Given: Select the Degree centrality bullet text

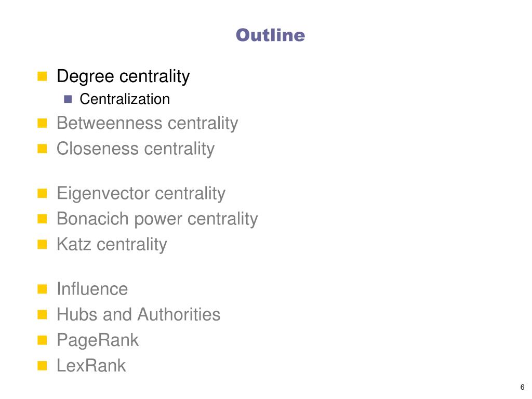Looking at the screenshot, I should [123, 76].
